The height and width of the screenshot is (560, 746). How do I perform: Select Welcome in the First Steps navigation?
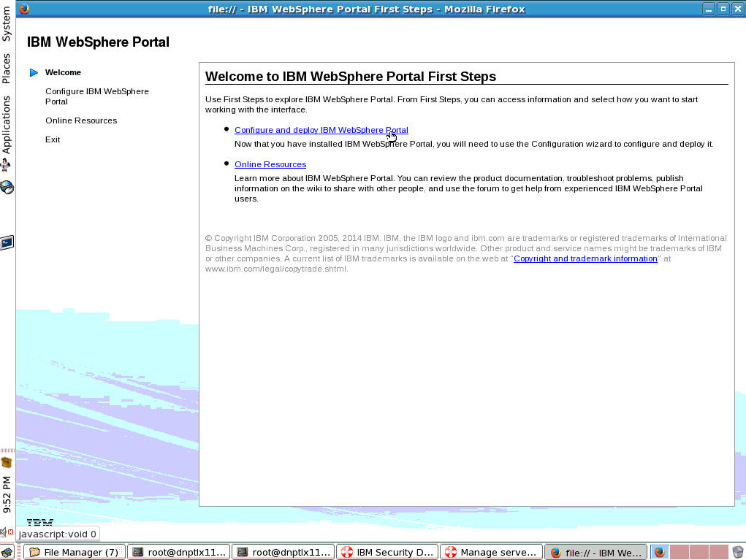(x=63, y=72)
